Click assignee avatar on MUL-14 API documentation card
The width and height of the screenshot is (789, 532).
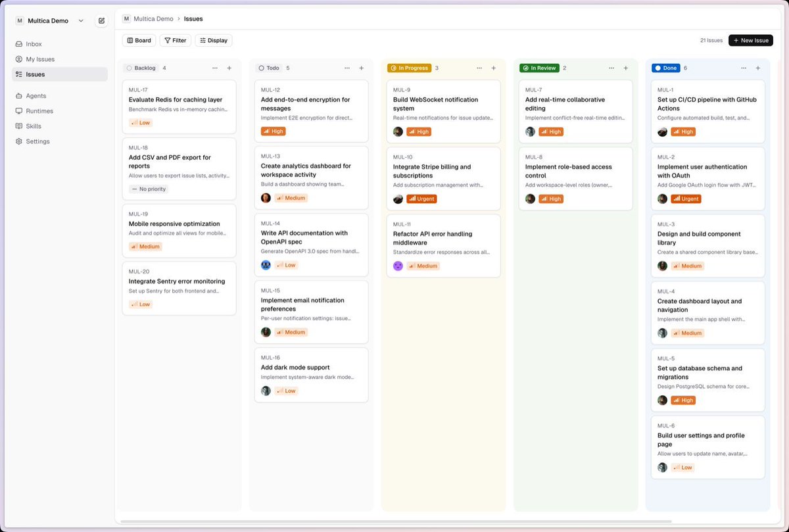tap(266, 265)
